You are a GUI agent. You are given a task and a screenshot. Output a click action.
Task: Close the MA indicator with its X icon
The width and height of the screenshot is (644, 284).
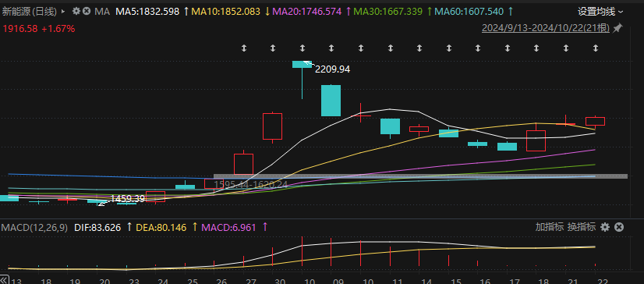[87, 11]
